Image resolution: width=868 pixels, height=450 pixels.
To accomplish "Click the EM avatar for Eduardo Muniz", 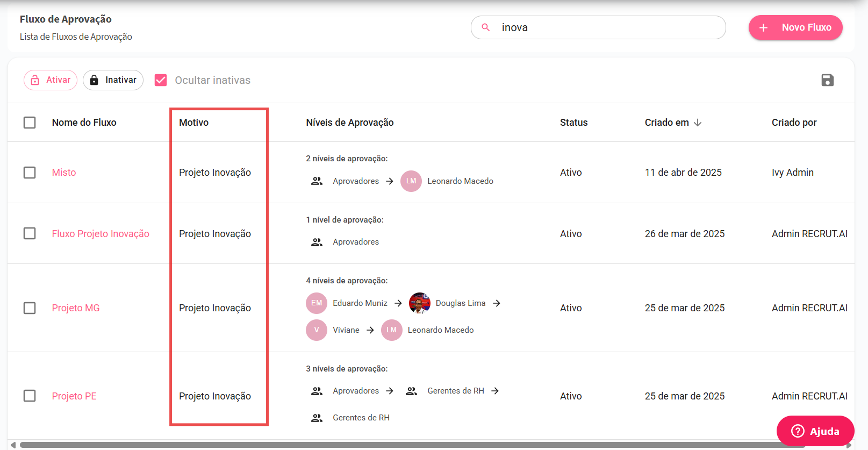I will [x=317, y=303].
